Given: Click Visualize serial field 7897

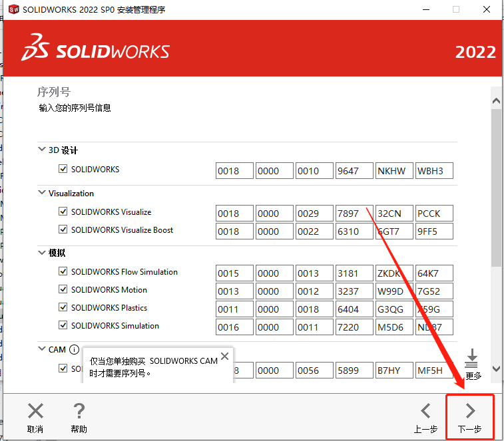Looking at the screenshot, I should 354,214.
